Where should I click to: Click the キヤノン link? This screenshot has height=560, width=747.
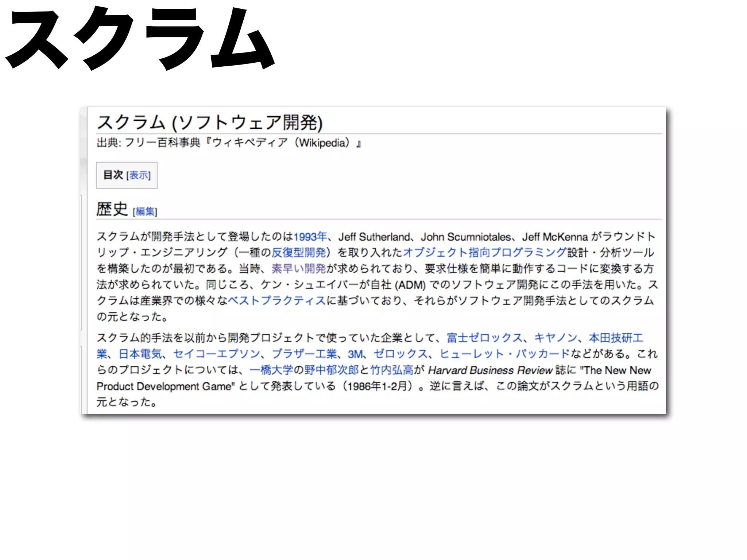pyautogui.click(x=556, y=338)
